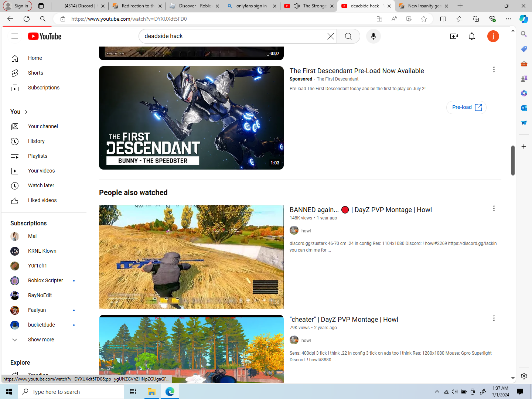Switch to 'Redirection to th' tab
Viewport: 532px width, 399px height.
[137, 6]
